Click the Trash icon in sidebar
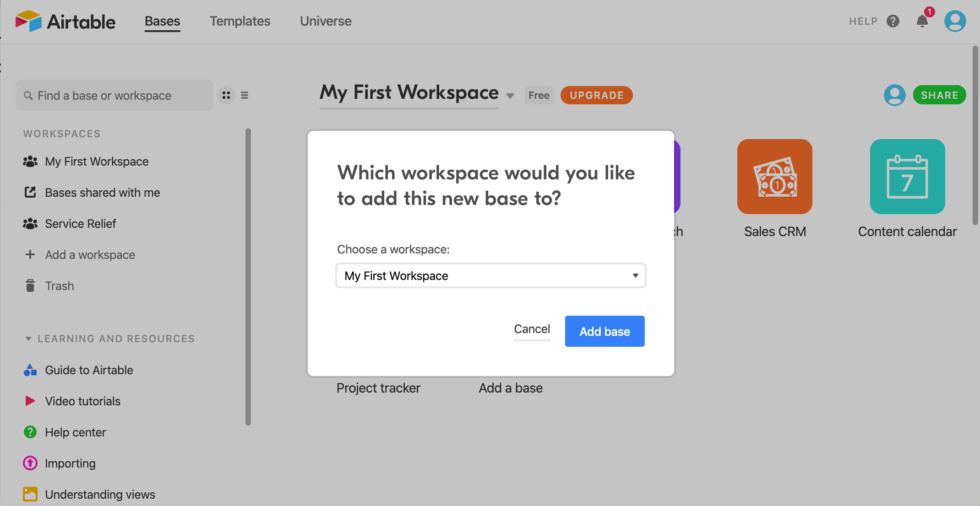 tap(30, 286)
